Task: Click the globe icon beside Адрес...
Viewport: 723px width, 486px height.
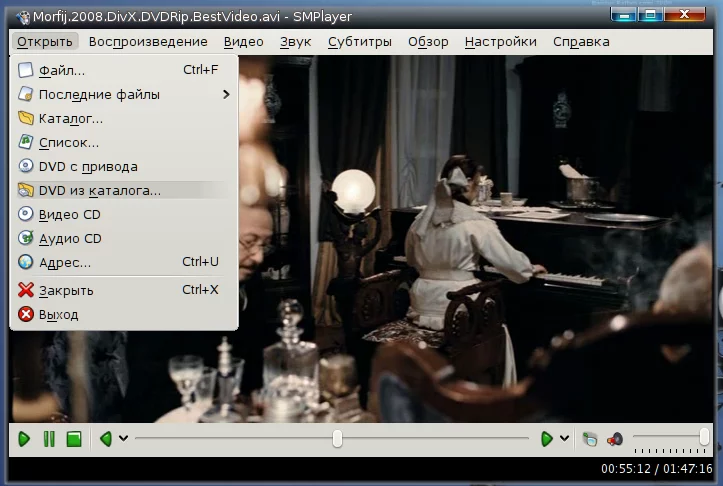Action: pos(25,262)
